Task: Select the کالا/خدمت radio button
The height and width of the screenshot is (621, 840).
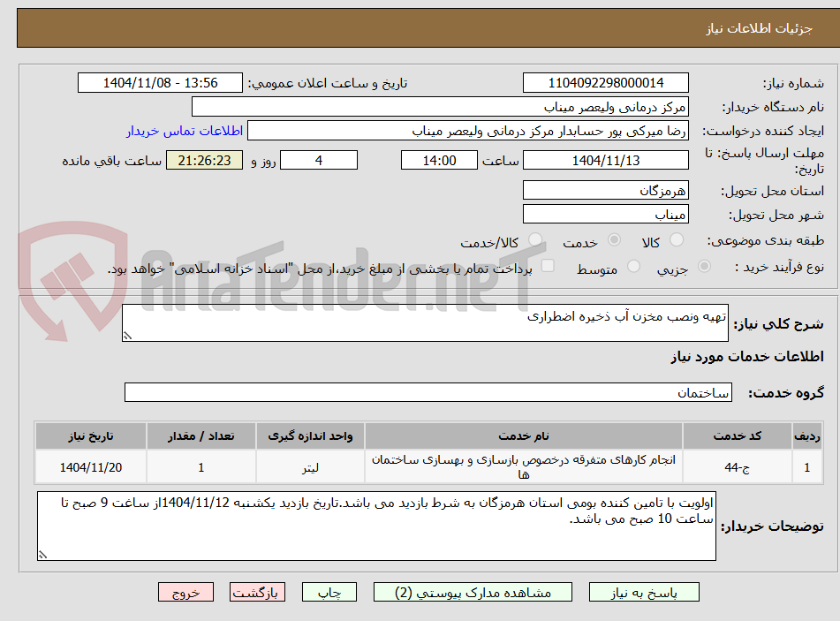Action: point(534,240)
